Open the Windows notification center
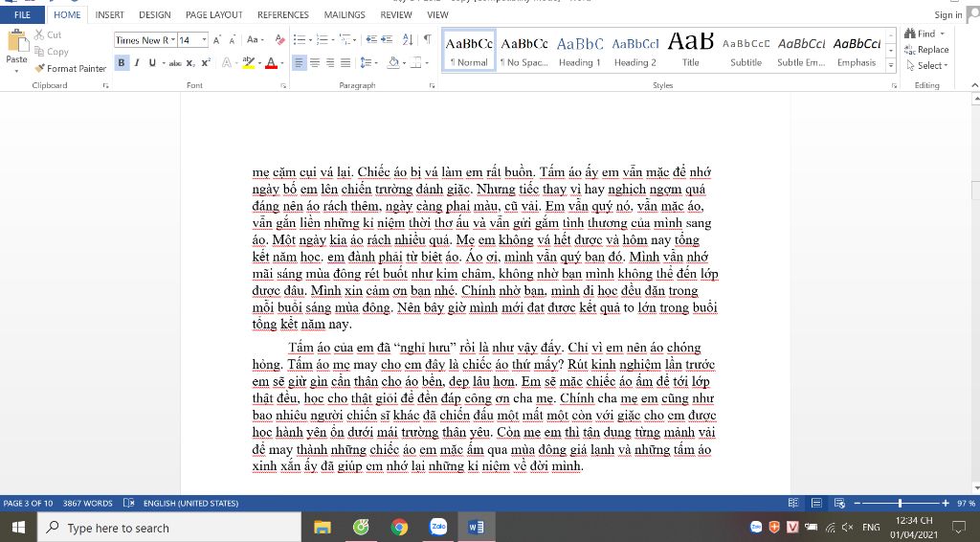This screenshot has width=980, height=542. [958, 527]
